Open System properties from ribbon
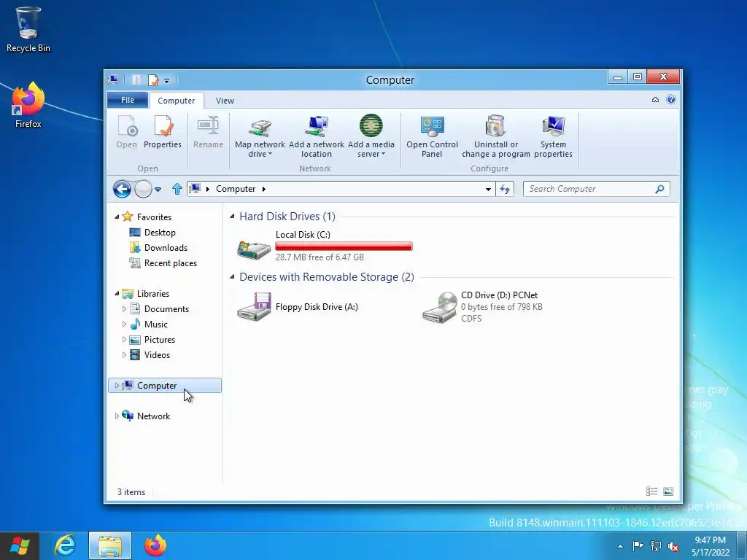 pos(553,136)
